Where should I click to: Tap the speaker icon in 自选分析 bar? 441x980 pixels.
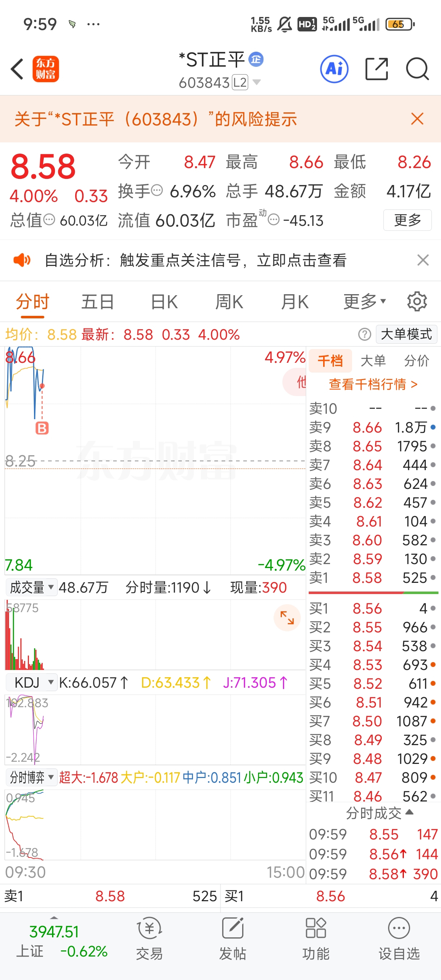(x=22, y=260)
